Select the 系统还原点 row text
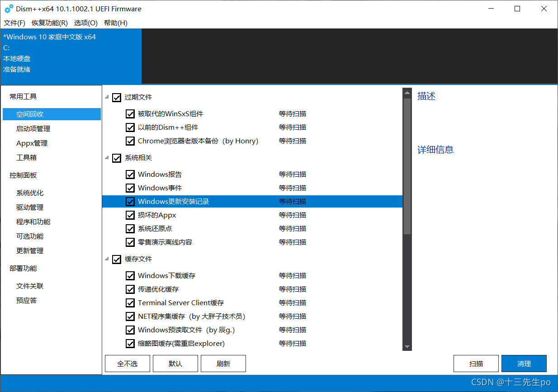 click(155, 229)
